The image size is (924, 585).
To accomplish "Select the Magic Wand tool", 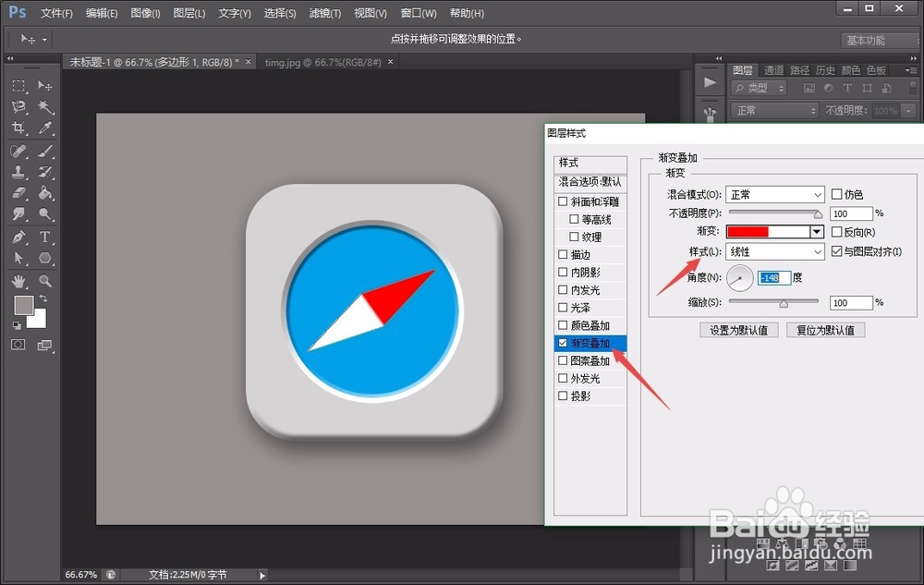I will [44, 106].
